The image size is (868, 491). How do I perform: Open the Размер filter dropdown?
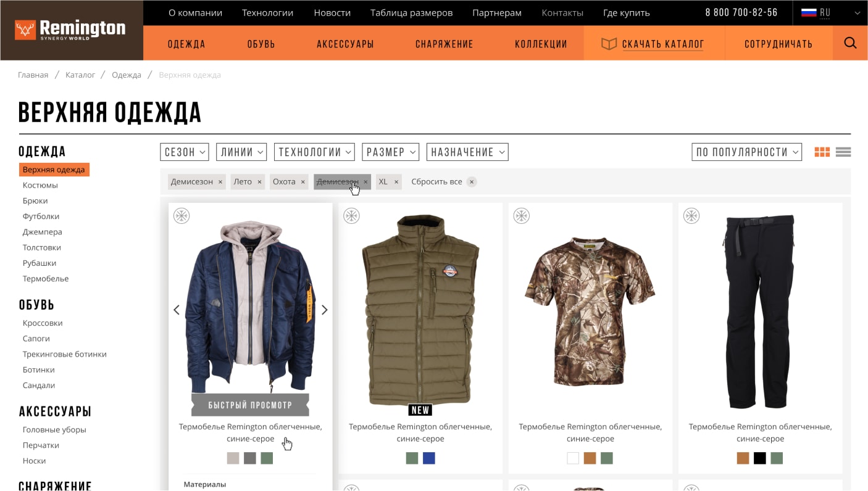[391, 152]
